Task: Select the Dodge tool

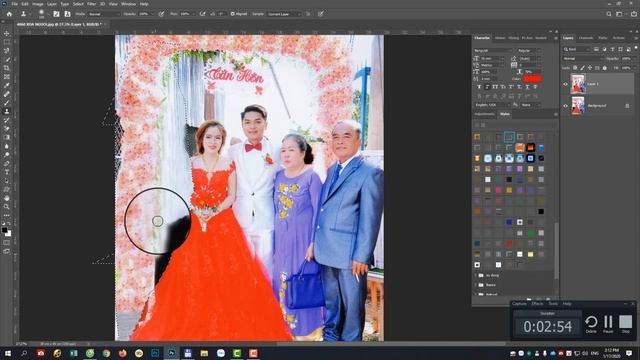Action: coord(7,155)
